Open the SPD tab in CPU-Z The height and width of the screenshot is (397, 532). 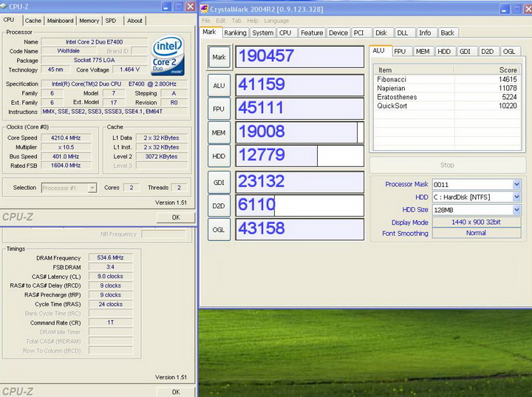click(x=110, y=21)
